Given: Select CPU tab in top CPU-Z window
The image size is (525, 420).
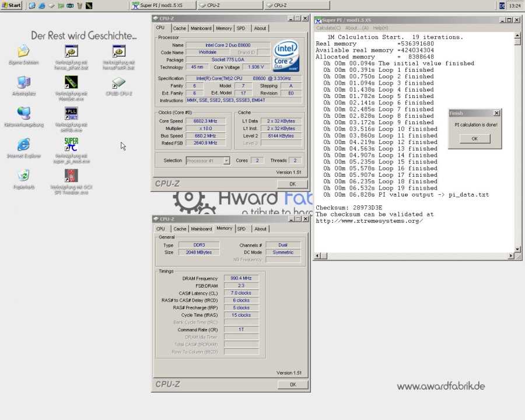Looking at the screenshot, I should [160, 28].
